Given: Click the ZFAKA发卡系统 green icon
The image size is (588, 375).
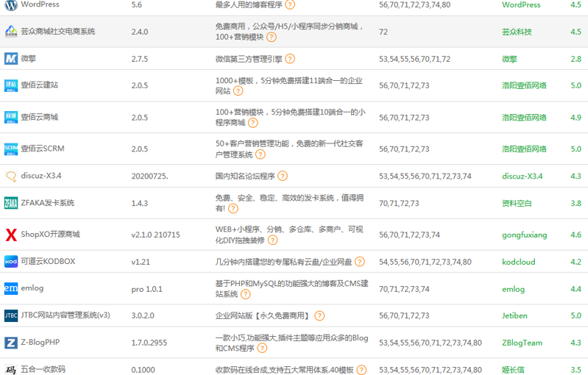Looking at the screenshot, I should [11, 203].
